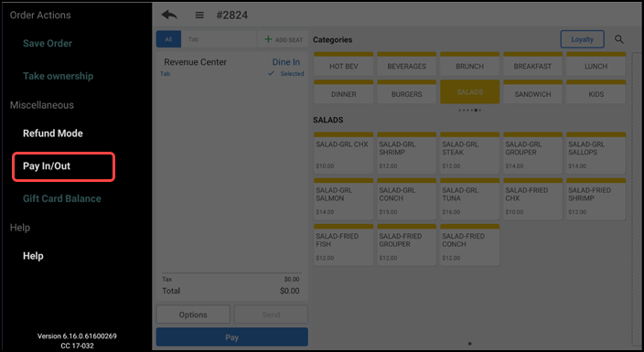The image size is (644, 352).
Task: Click the blue Pay button
Action: (x=232, y=337)
